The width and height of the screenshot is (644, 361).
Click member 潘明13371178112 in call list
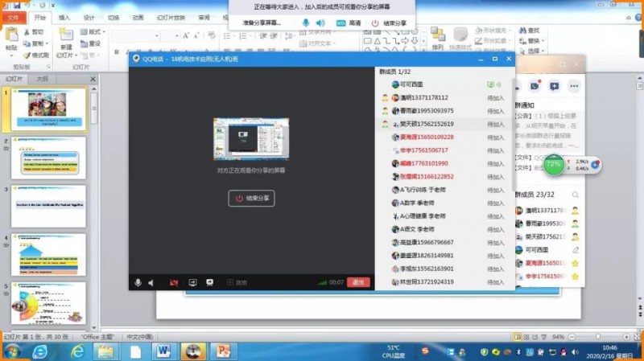pyautogui.click(x=445, y=97)
